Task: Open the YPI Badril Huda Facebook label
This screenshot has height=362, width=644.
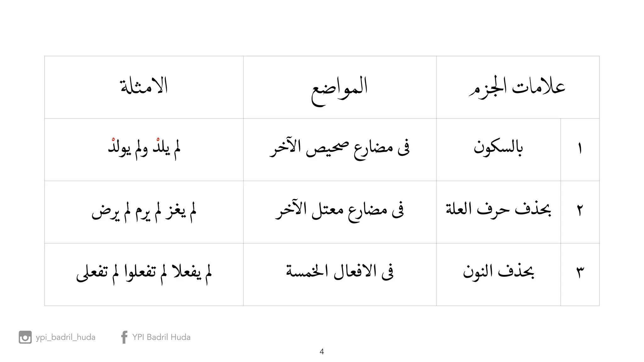Action: [x=161, y=337]
